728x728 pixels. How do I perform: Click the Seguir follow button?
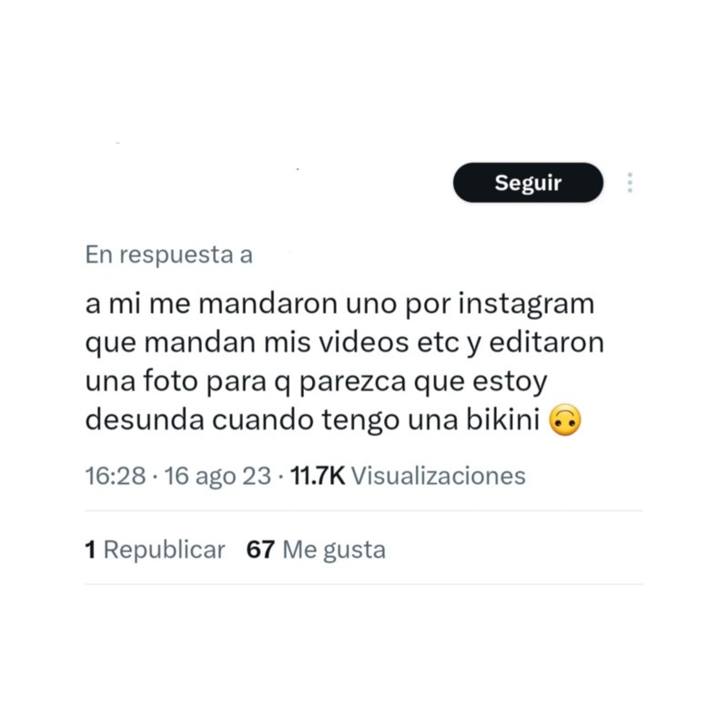click(x=528, y=183)
